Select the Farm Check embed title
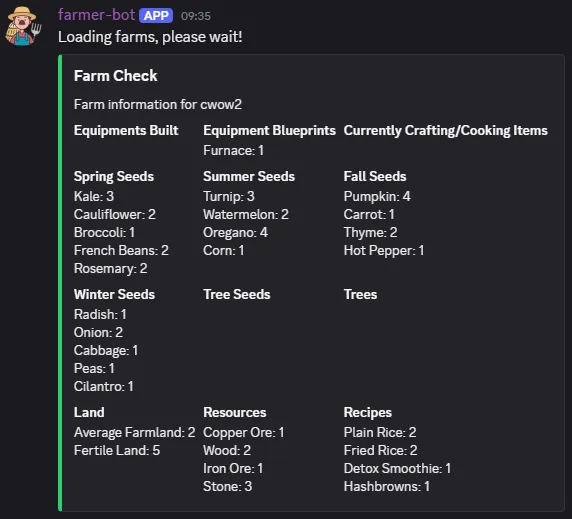This screenshot has height=519, width=572. tap(115, 76)
